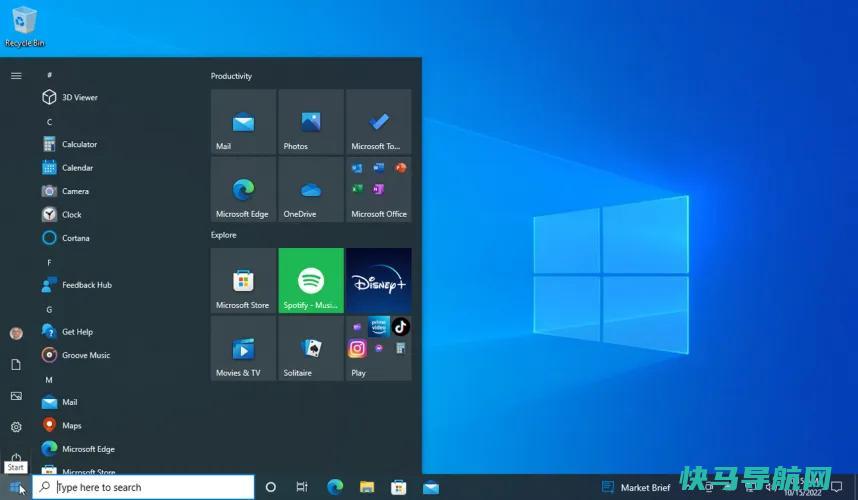Launch the Spotify Music tile

tap(311, 281)
